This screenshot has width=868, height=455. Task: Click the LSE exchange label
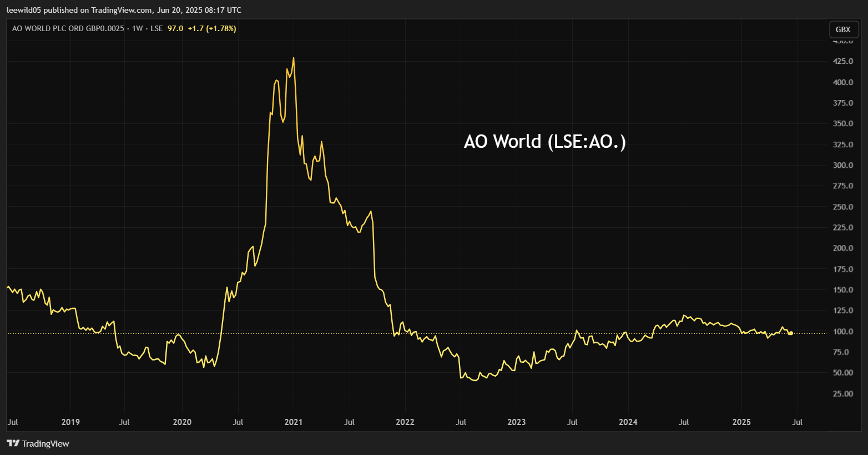157,28
